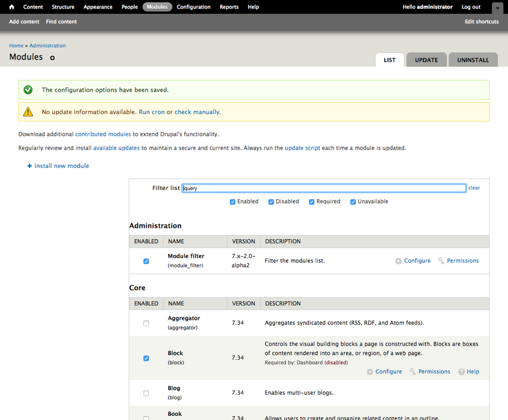Click the Run cron link
Viewport: 508px width, 420px height.
coord(152,112)
